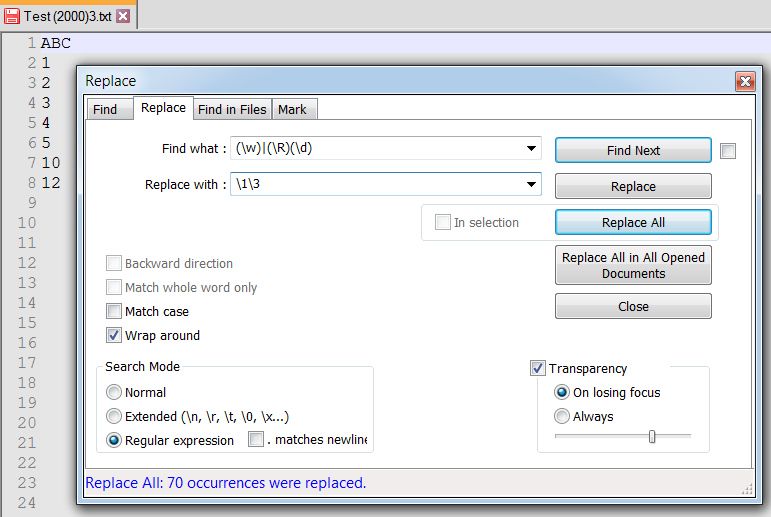The width and height of the screenshot is (771, 517).
Task: Click the 'ABC' text on line 1
Action: [x=56, y=43]
